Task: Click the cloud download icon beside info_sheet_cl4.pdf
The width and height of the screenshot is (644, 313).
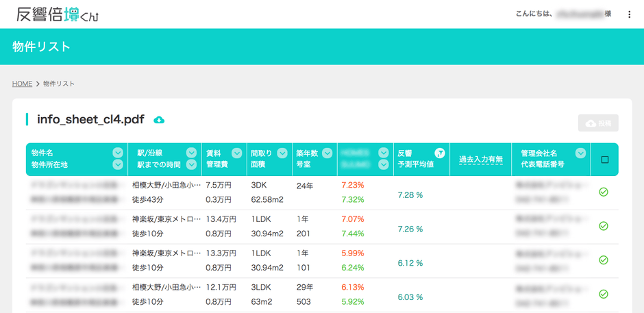Action: [x=159, y=120]
